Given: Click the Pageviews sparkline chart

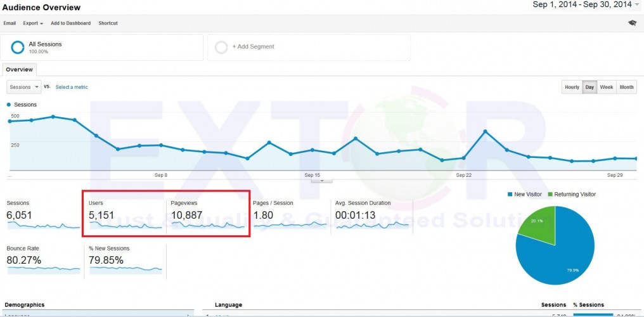Looking at the screenshot, I should (207, 225).
